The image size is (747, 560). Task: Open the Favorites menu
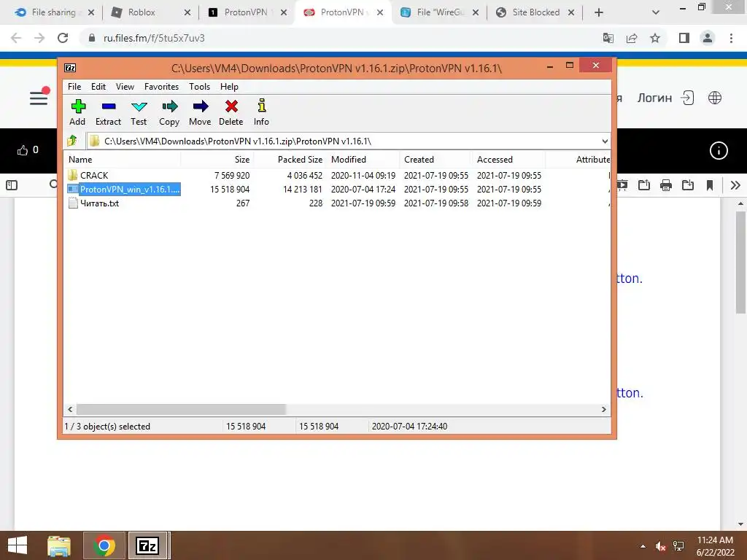click(x=161, y=87)
